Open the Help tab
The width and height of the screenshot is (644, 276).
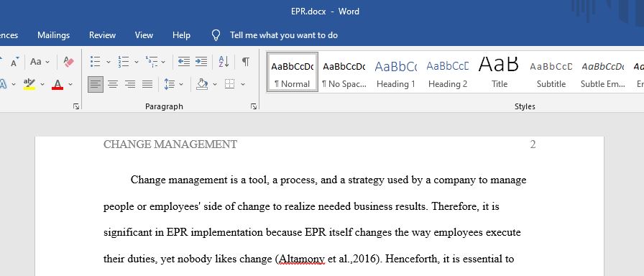(181, 35)
